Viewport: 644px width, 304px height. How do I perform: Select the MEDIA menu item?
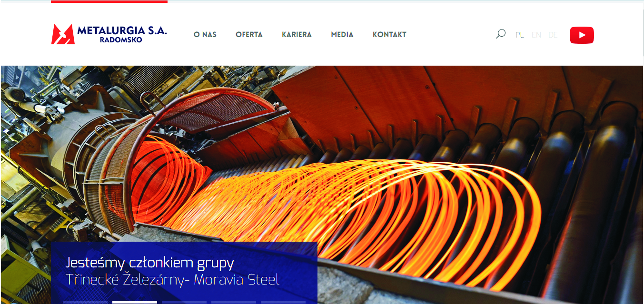342,35
